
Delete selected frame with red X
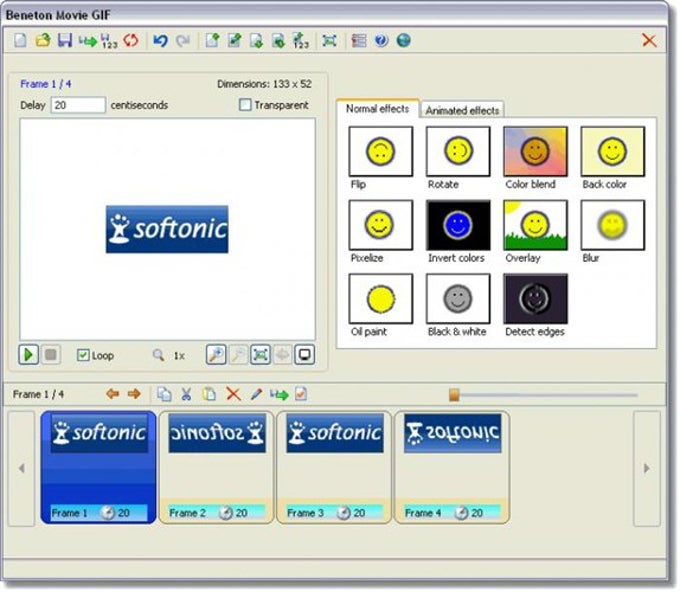coord(233,394)
